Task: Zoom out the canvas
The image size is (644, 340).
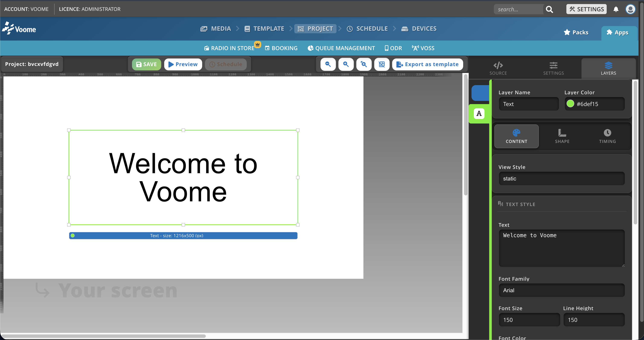Action: [328, 64]
